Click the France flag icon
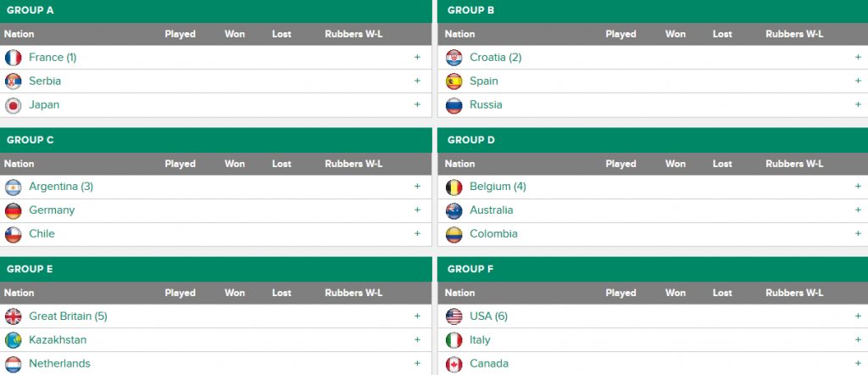The height and width of the screenshot is (375, 868). point(13,58)
